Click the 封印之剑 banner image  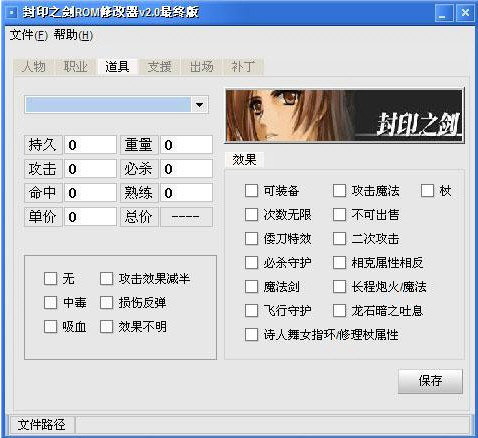(x=344, y=116)
